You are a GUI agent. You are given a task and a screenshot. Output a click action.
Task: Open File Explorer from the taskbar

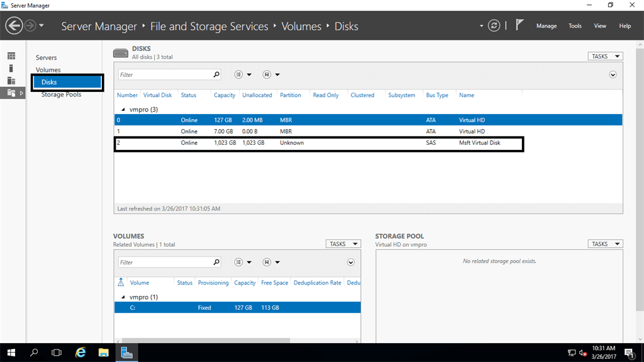point(104,353)
